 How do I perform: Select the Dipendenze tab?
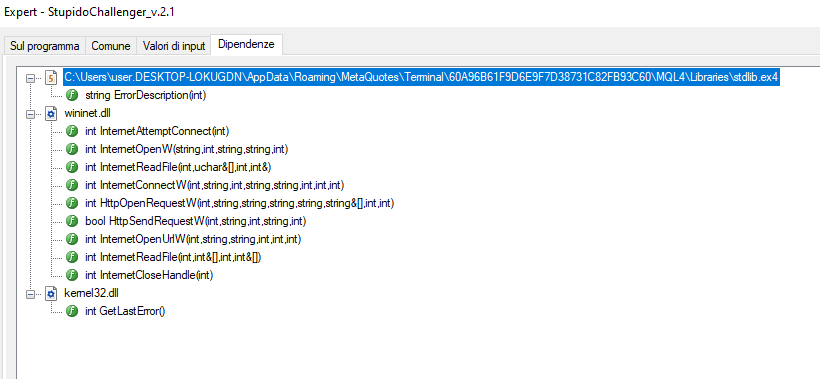coord(246,44)
